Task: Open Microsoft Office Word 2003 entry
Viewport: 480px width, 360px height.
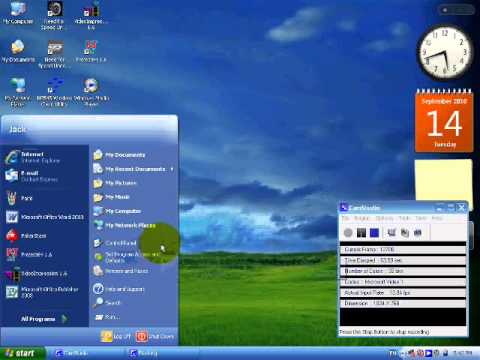Action: coord(45,217)
